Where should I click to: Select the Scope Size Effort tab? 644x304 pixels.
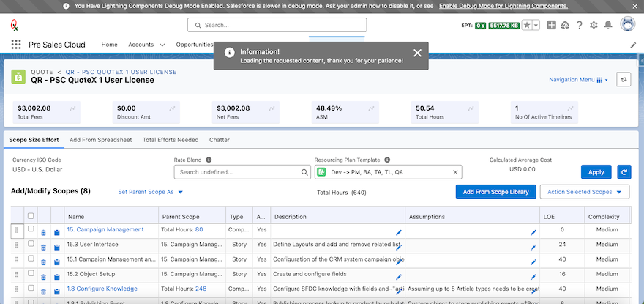[x=34, y=140]
